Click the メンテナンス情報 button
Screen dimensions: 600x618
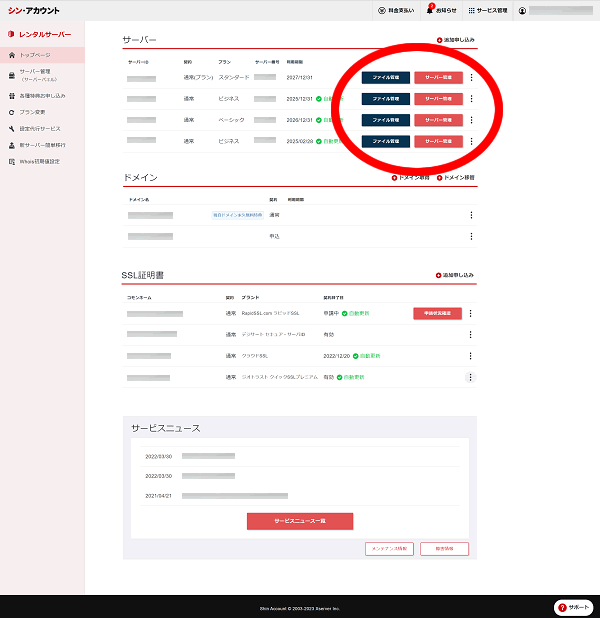pos(389,549)
